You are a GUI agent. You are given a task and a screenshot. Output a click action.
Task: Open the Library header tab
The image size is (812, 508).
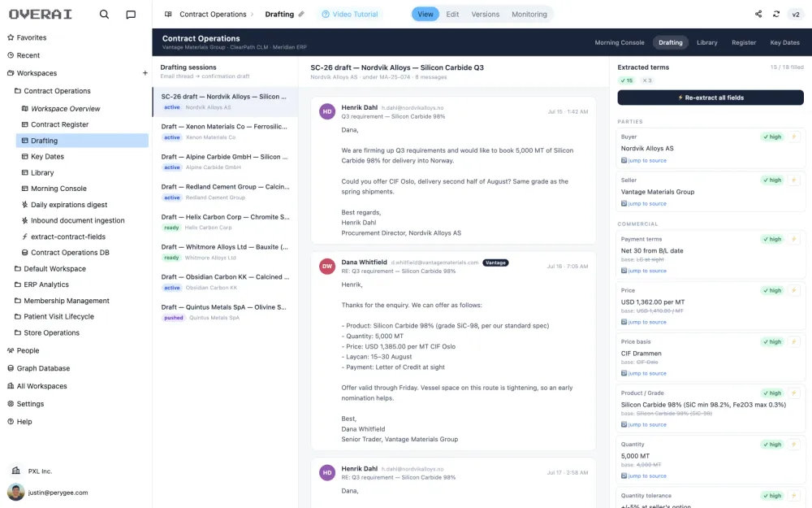[x=707, y=42]
